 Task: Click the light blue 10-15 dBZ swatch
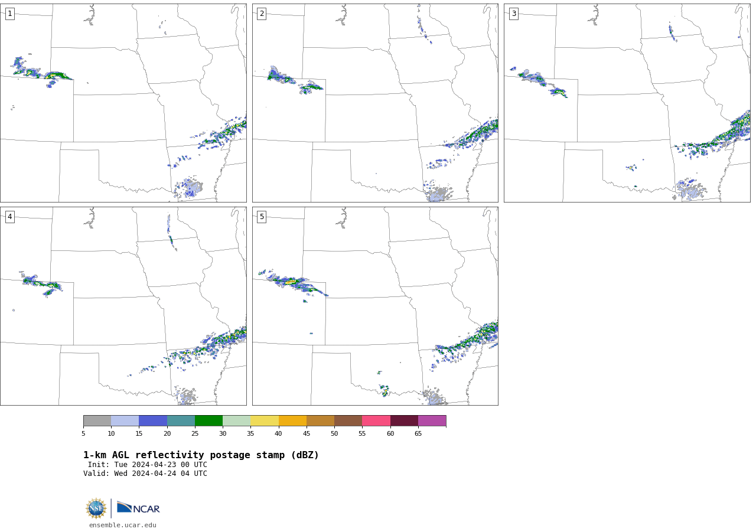[x=125, y=421]
